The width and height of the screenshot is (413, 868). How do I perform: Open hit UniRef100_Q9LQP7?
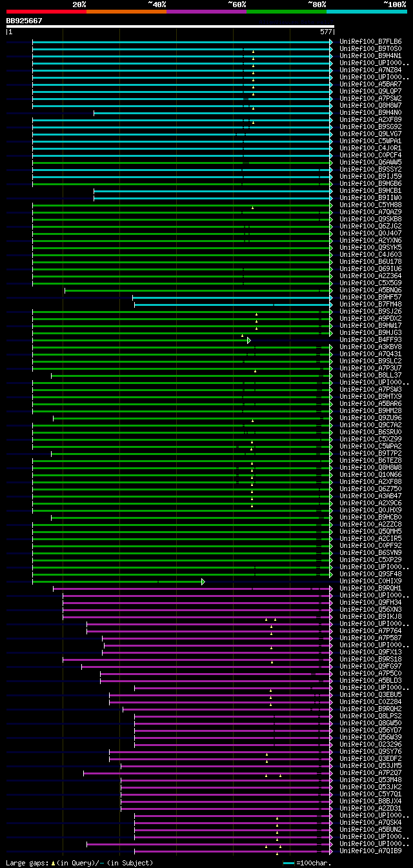click(370, 91)
